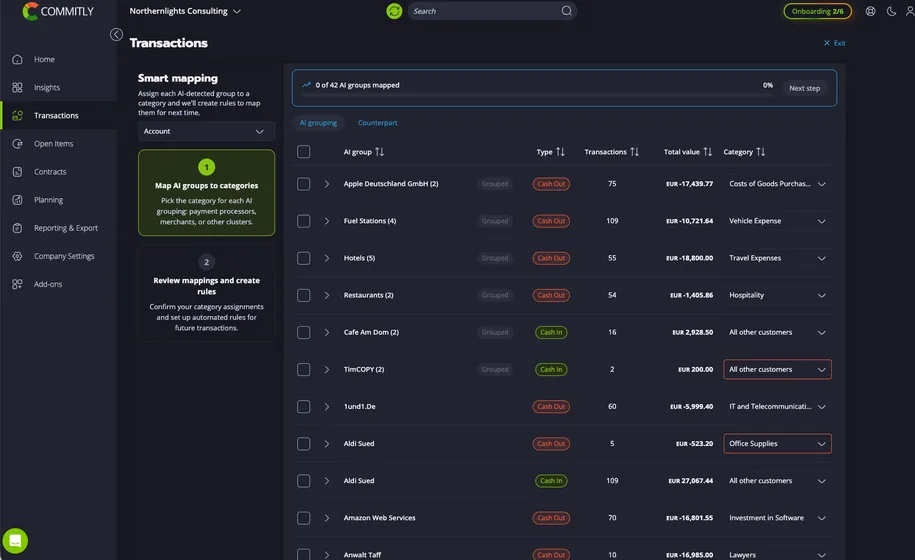Sort by Transactions column arrows
915x560 pixels.
pos(635,152)
